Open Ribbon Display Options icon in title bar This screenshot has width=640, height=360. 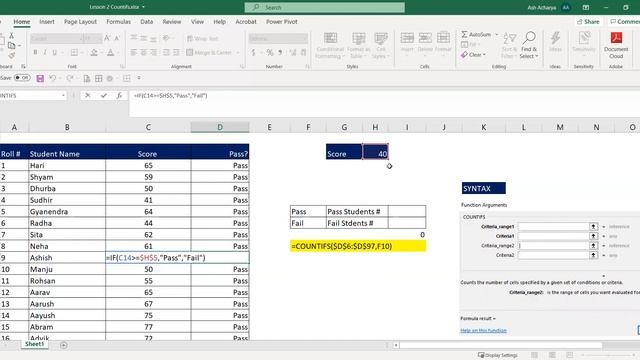[x=586, y=7]
